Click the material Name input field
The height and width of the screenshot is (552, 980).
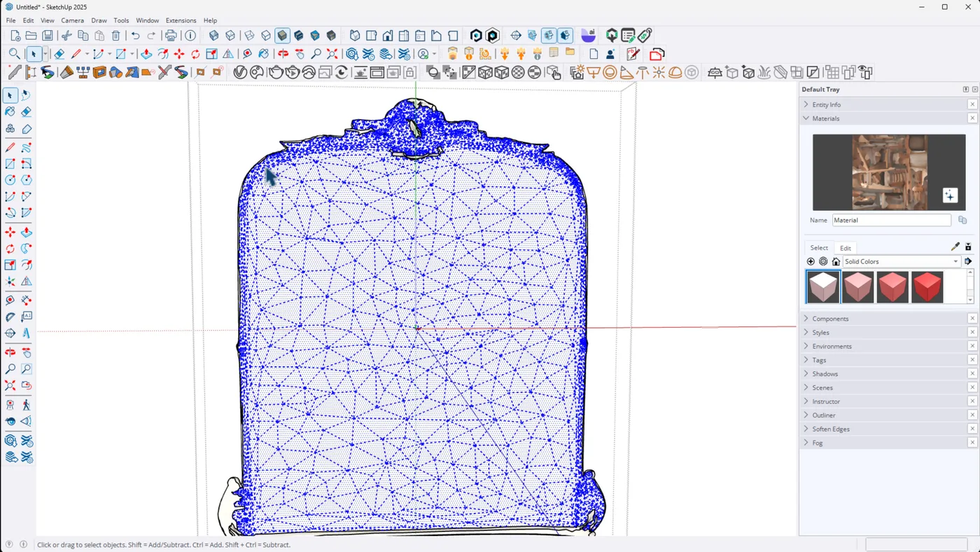pos(891,220)
